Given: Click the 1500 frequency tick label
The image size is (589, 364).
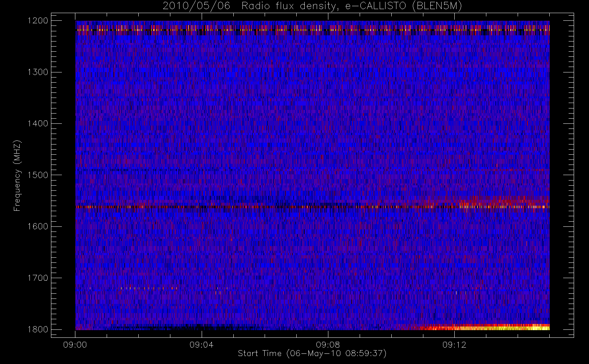Looking at the screenshot, I should [38, 175].
